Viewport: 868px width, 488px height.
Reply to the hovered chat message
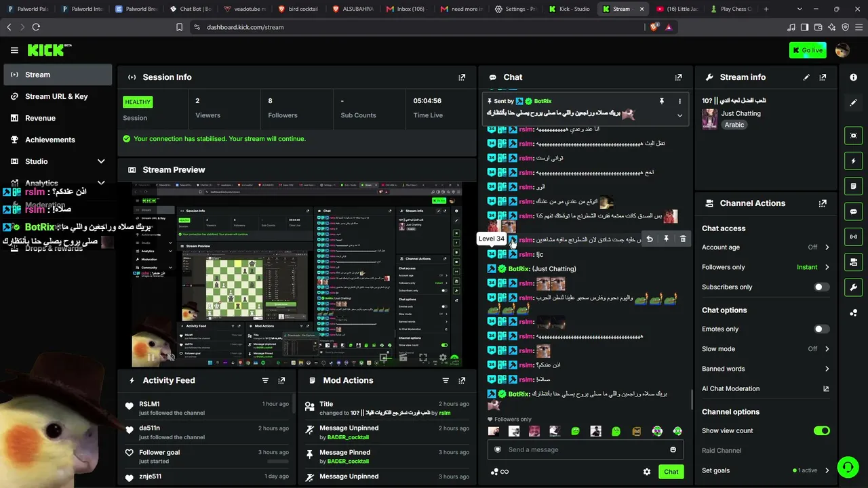(650, 239)
